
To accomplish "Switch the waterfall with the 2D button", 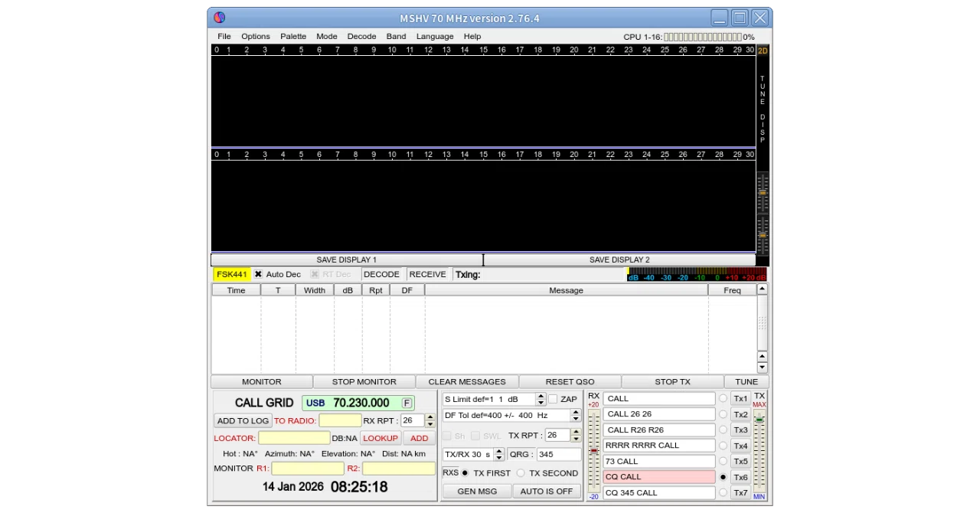I will pos(763,51).
